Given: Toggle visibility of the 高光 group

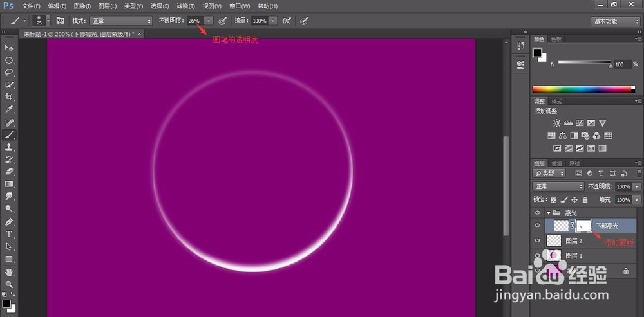Looking at the screenshot, I should pos(537,213).
